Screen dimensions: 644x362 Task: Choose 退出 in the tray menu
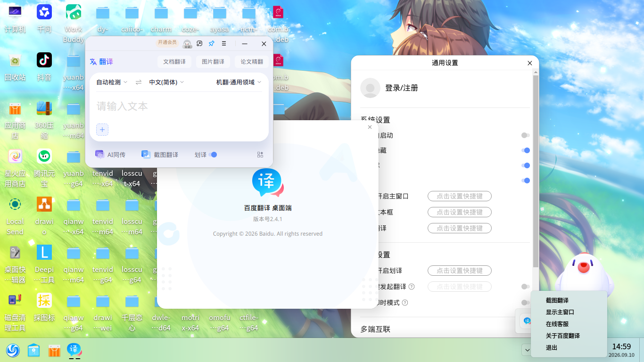[x=551, y=347]
